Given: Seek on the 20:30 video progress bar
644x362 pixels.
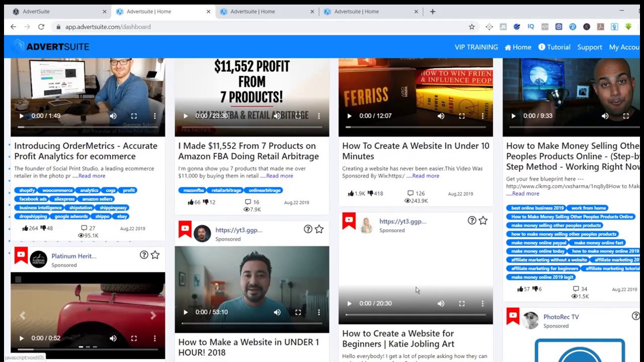Looking at the screenshot, I should (416, 315).
